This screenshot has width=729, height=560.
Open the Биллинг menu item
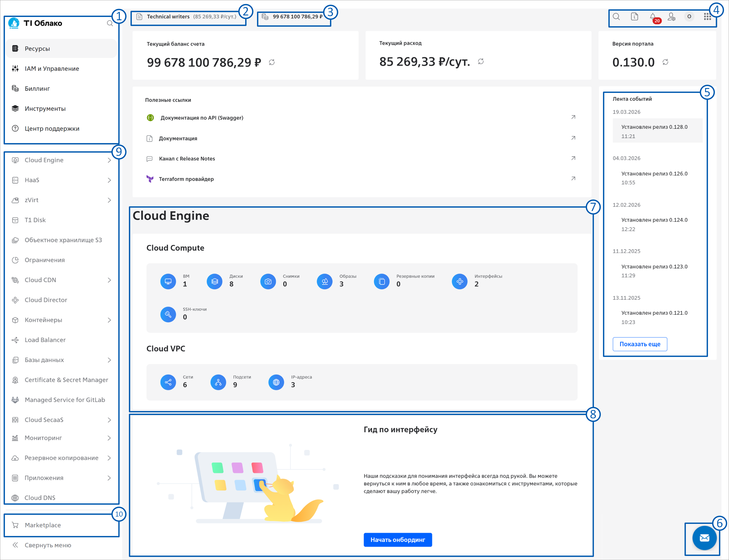(x=37, y=89)
